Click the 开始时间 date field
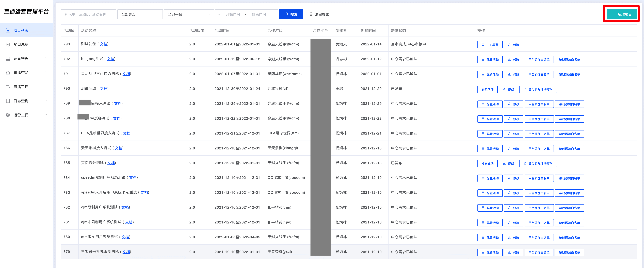Image resolution: width=644 pixels, height=268 pixels. coord(233,14)
